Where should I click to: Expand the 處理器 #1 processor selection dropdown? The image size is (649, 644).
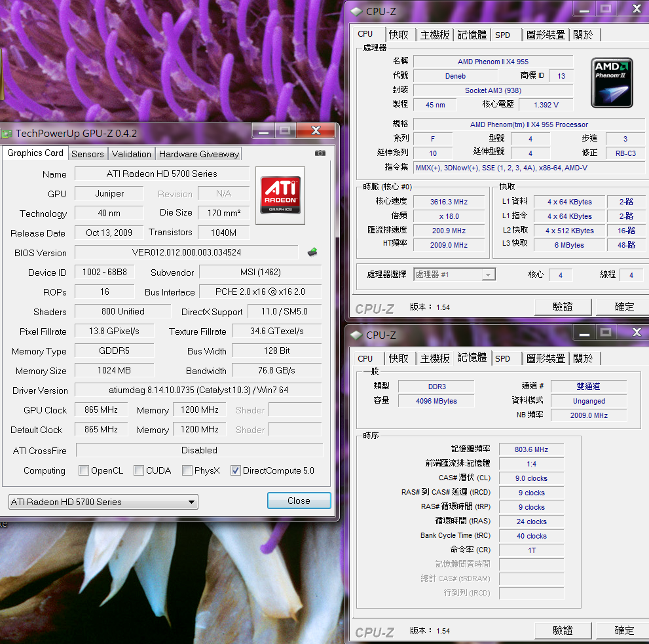454,275
